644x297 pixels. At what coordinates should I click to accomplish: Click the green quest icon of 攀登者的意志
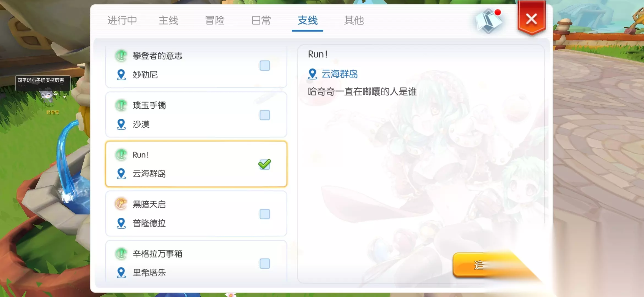click(x=121, y=56)
